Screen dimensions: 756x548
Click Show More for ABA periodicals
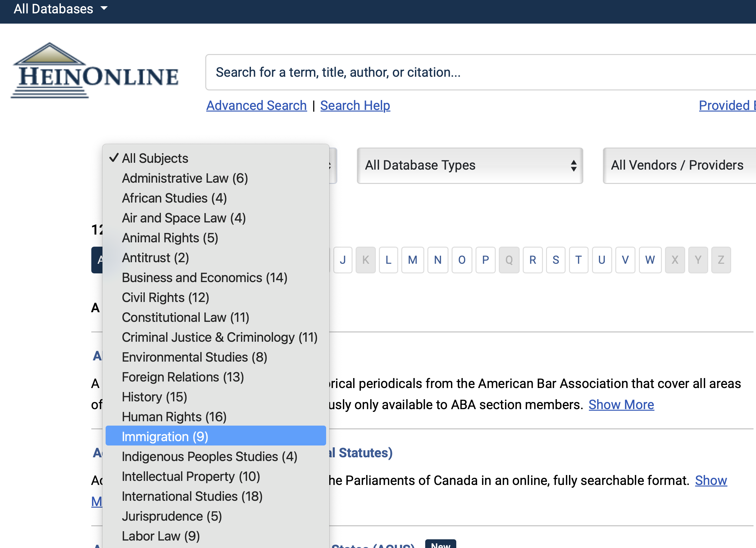pyautogui.click(x=621, y=405)
